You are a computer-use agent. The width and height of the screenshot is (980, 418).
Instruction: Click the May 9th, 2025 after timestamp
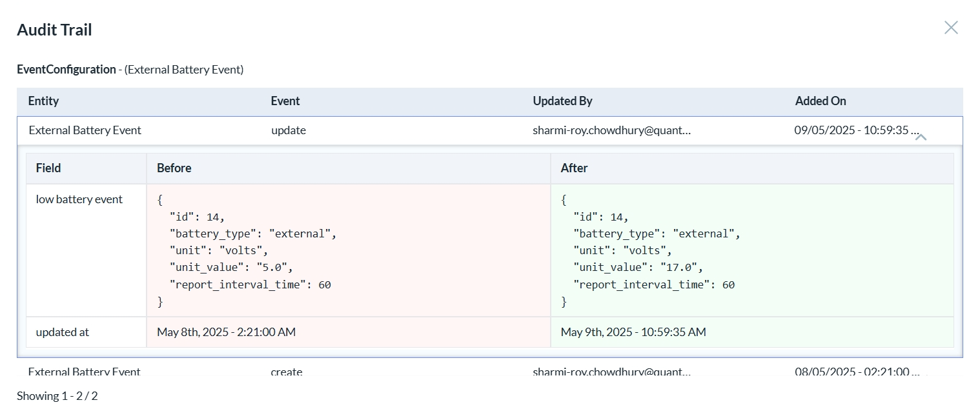pyautogui.click(x=633, y=332)
